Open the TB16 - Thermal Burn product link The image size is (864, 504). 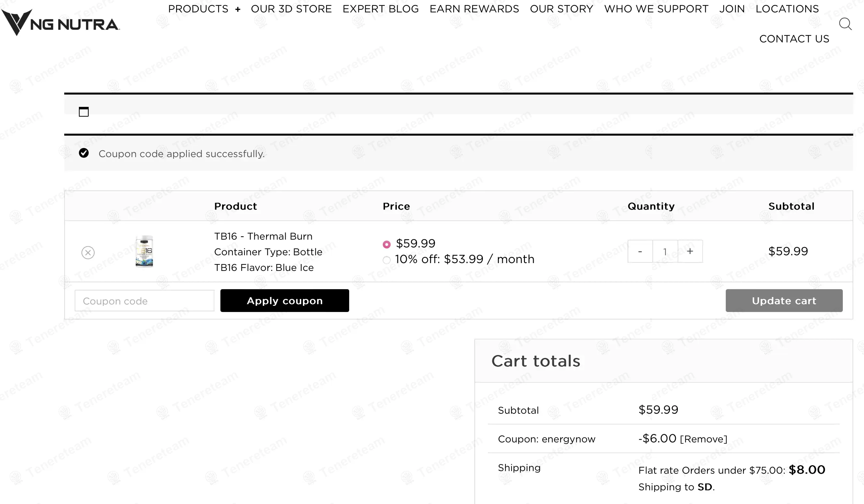coord(263,237)
